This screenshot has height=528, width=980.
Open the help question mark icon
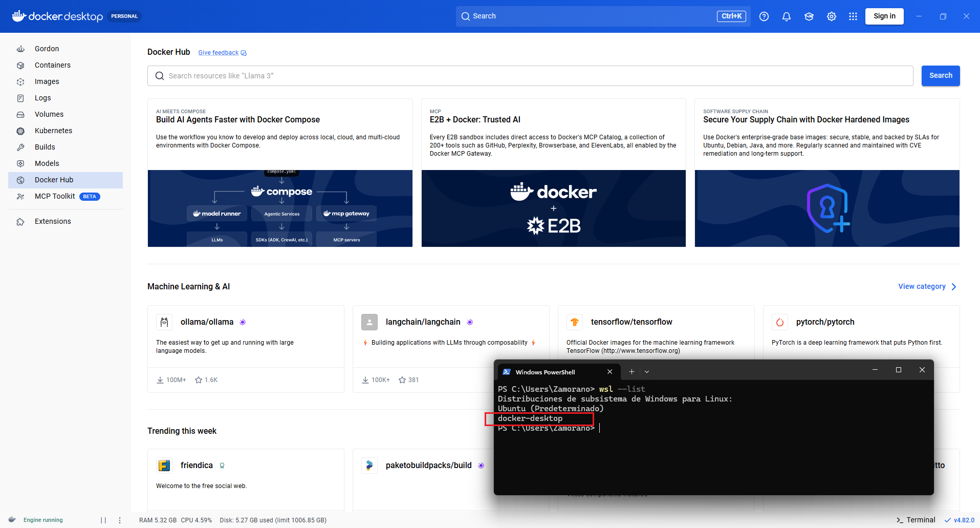click(764, 16)
